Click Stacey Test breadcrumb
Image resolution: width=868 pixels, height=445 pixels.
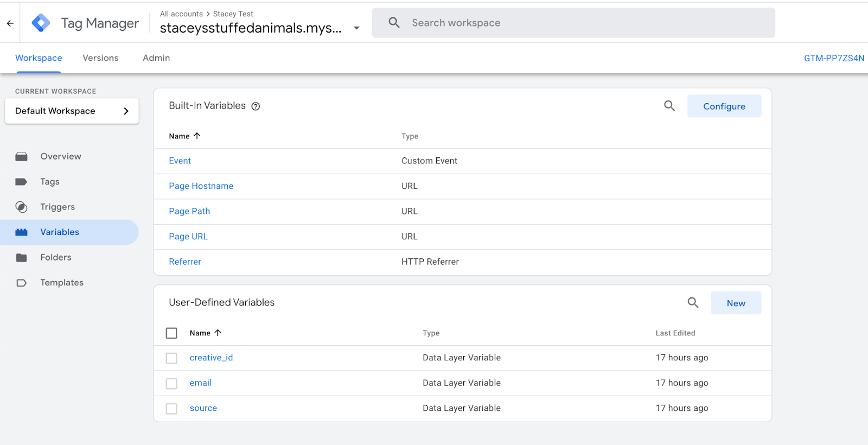coord(233,14)
